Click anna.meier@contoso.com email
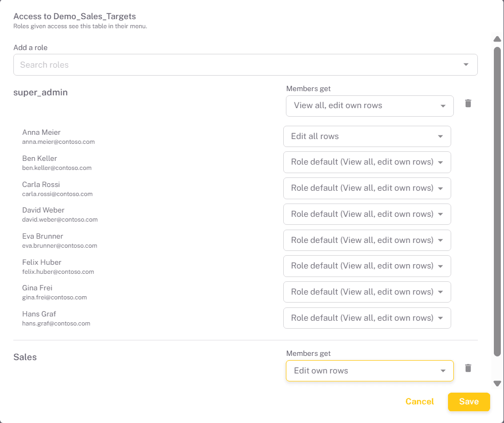 [58, 142]
